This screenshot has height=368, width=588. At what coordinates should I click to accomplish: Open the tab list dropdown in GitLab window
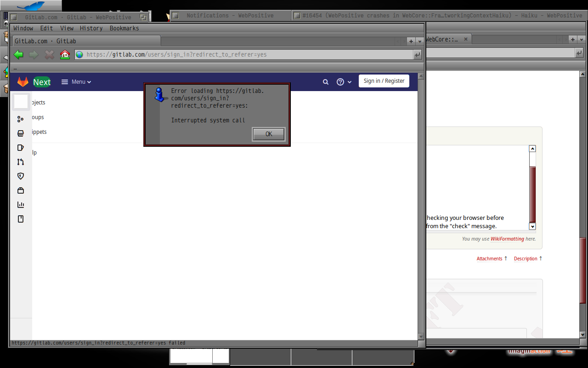point(419,41)
